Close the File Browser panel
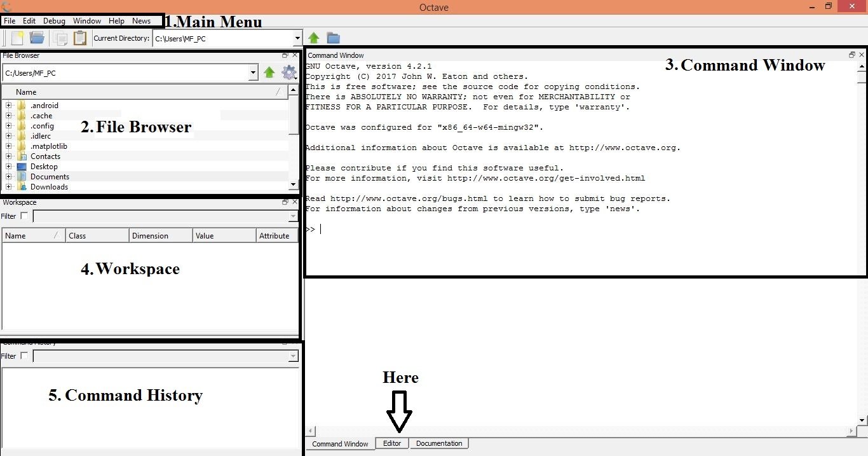Viewport: 868px width, 456px height. 295,56
